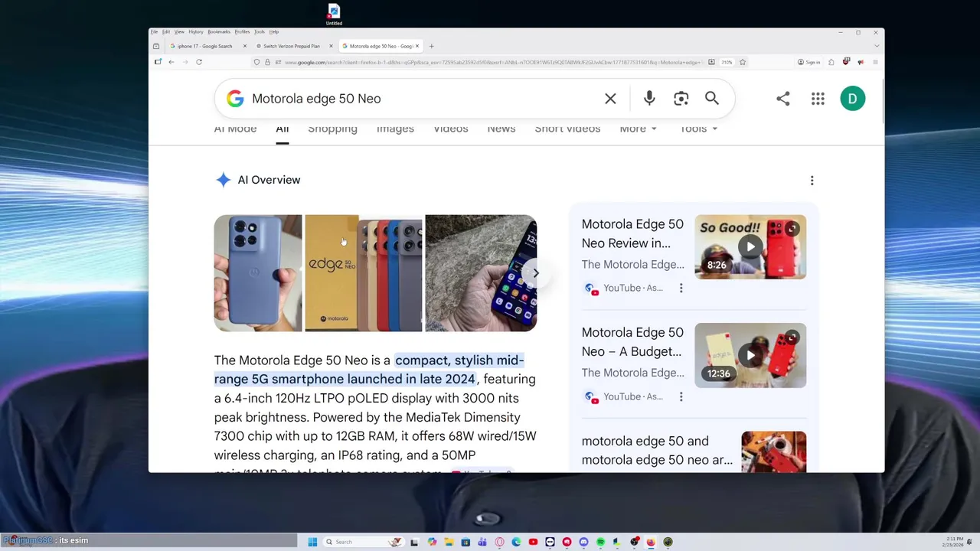
Task: Open File Explorer from taskbar
Action: pyautogui.click(x=449, y=542)
